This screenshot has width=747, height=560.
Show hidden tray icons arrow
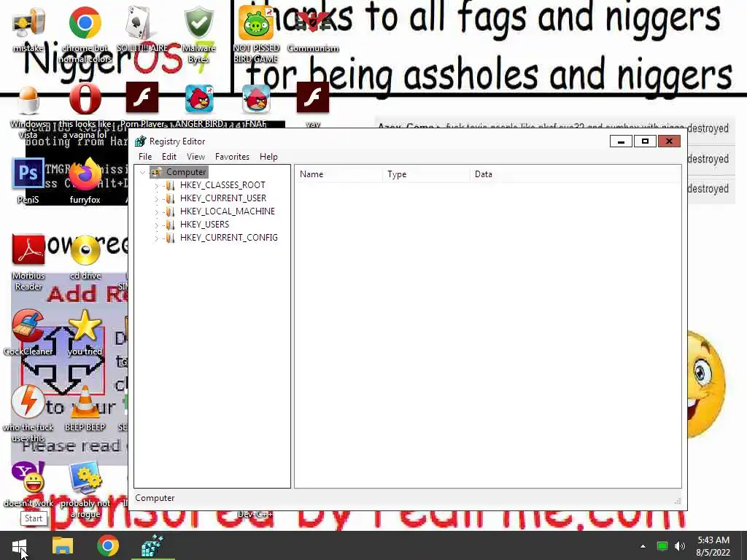click(x=643, y=546)
